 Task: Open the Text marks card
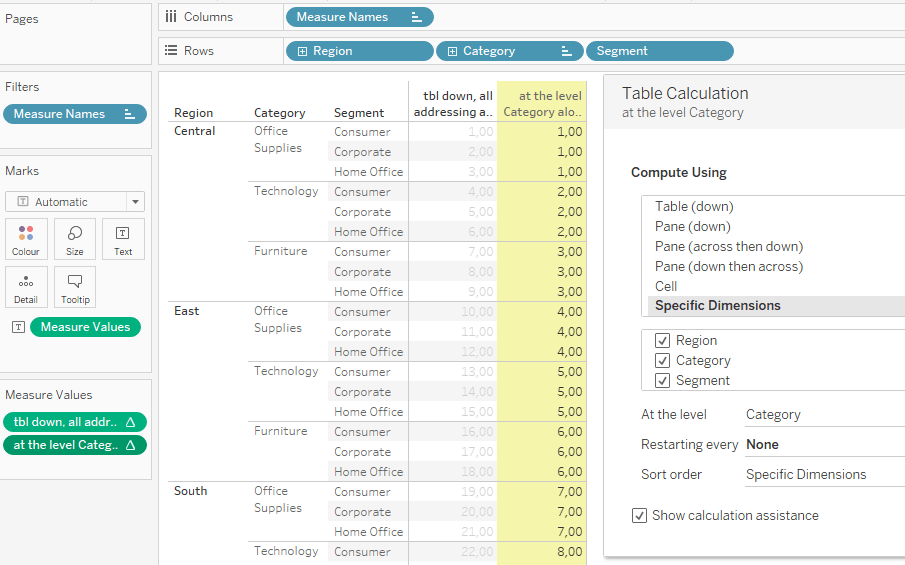[x=123, y=239]
